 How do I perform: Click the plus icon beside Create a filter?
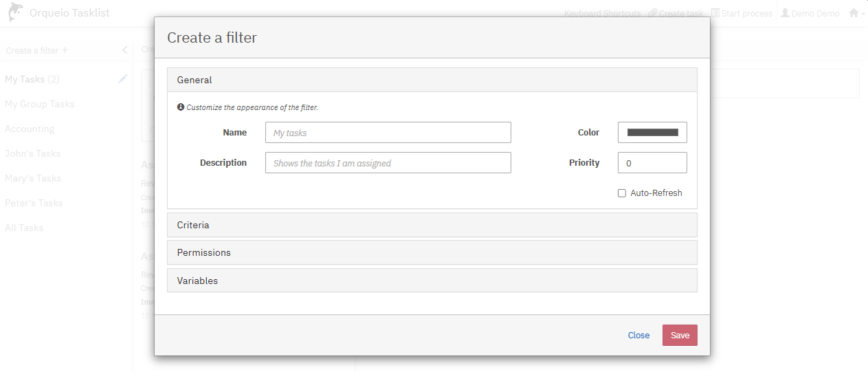(x=65, y=50)
